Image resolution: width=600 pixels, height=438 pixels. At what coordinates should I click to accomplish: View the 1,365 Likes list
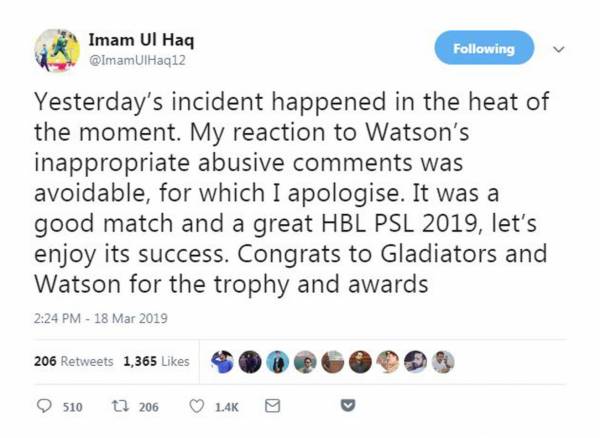(x=156, y=361)
